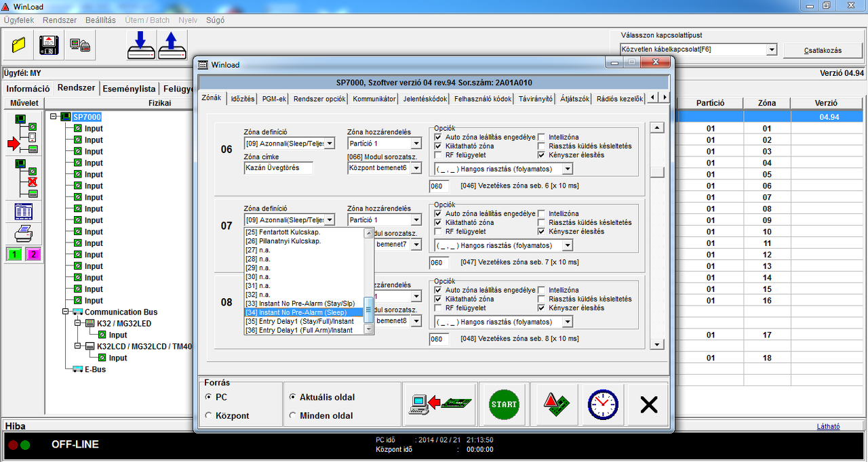Open the Központ bemenet6 dropdown
Screen dimensions: 868x462
(x=416, y=168)
